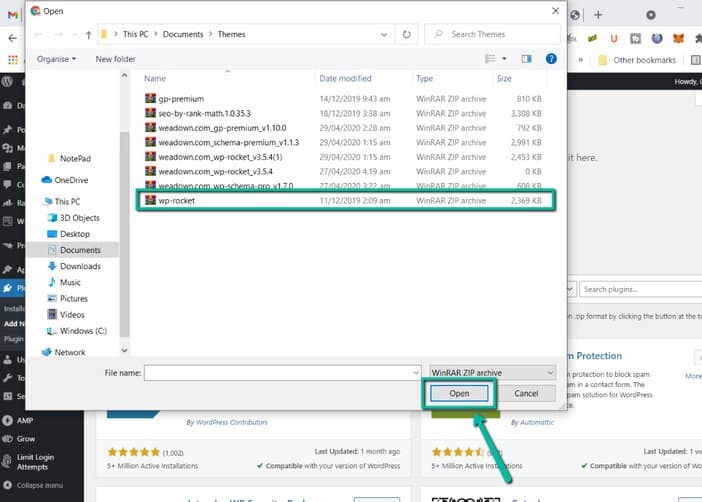The image size is (702, 502).
Task: Toggle the preview pane icon
Action: click(526, 59)
